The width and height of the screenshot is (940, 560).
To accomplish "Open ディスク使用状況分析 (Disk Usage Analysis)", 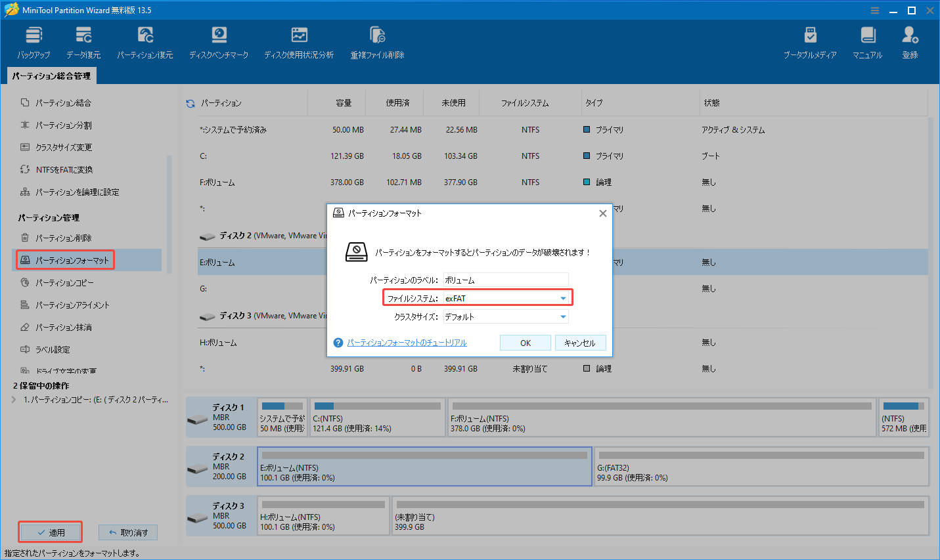I will click(299, 41).
